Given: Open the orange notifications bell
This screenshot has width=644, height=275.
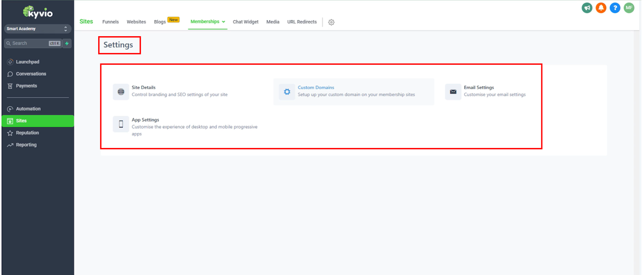Looking at the screenshot, I should pyautogui.click(x=601, y=8).
